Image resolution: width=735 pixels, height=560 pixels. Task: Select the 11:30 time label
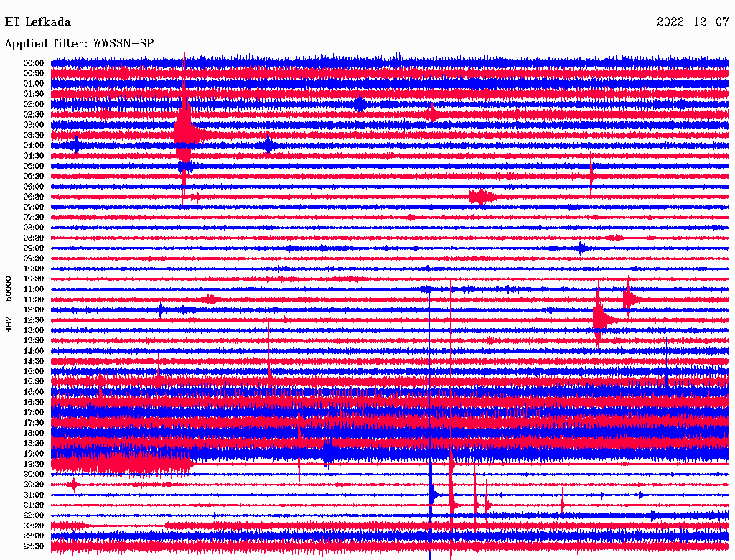pyautogui.click(x=33, y=299)
